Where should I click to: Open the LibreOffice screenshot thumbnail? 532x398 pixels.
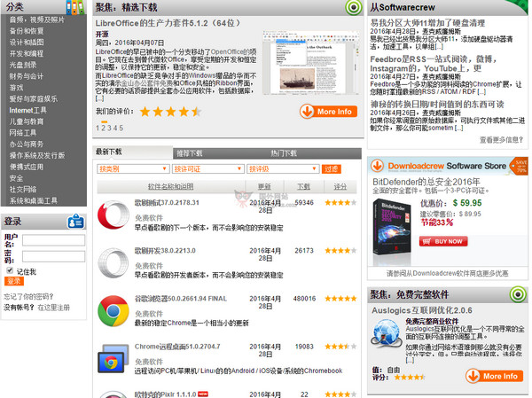[x=310, y=62]
